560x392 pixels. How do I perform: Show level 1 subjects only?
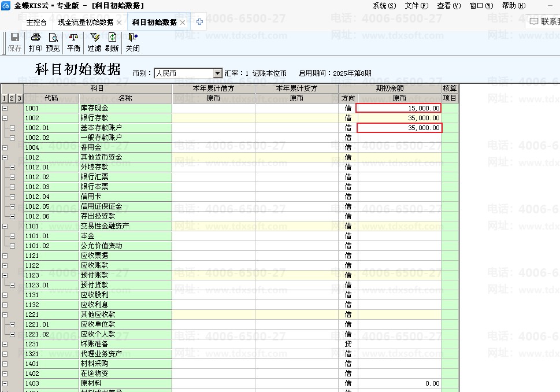(x=4, y=98)
